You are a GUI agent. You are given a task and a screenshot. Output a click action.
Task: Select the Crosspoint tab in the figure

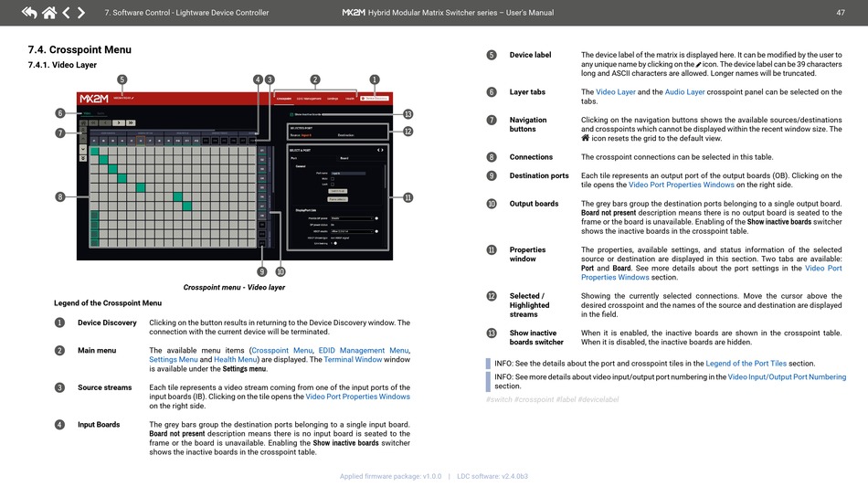click(x=284, y=99)
